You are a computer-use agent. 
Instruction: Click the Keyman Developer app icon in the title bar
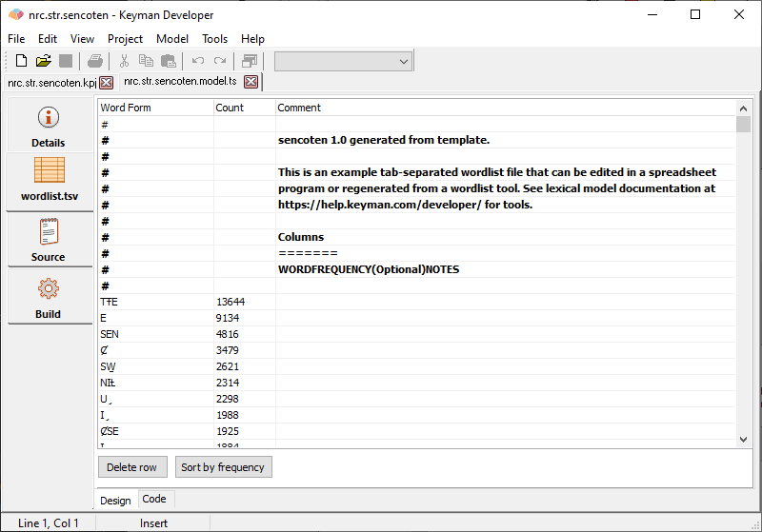16,15
